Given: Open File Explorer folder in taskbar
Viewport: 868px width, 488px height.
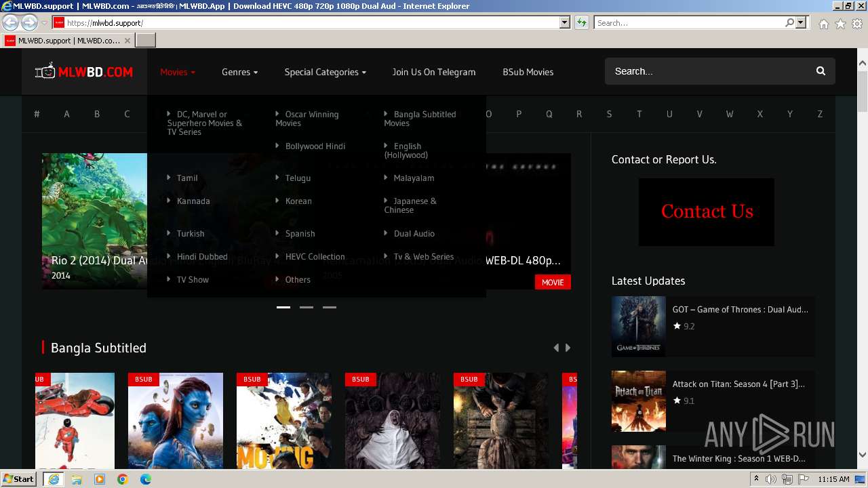Looking at the screenshot, I should (x=77, y=479).
